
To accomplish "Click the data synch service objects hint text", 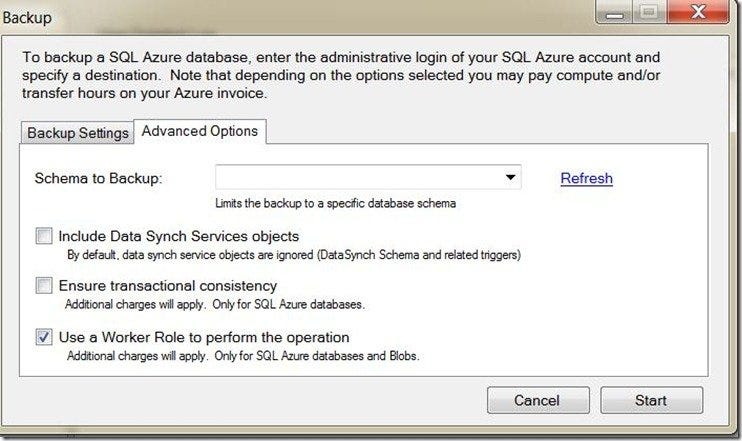I will pos(294,255).
